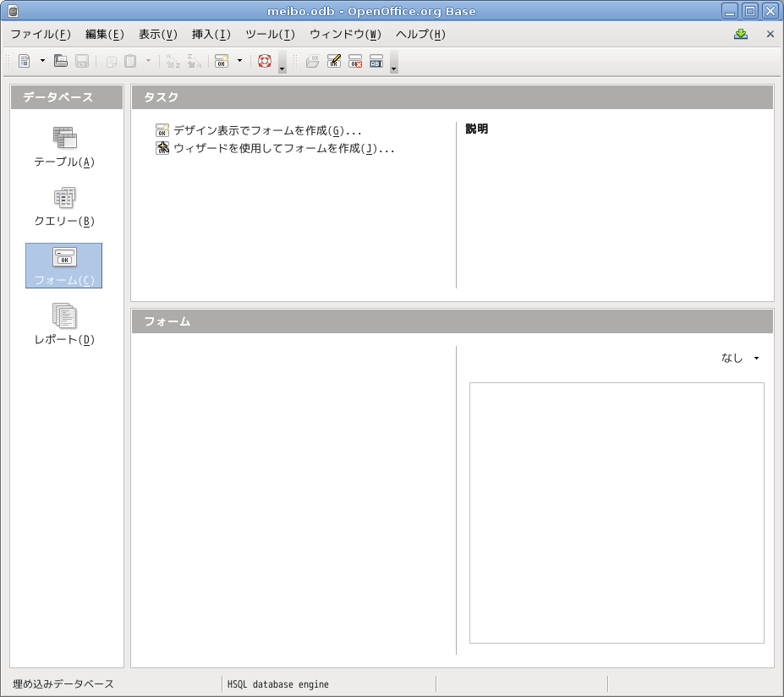Select テーブル in the database pane
This screenshot has width=784, height=697.
[64, 147]
